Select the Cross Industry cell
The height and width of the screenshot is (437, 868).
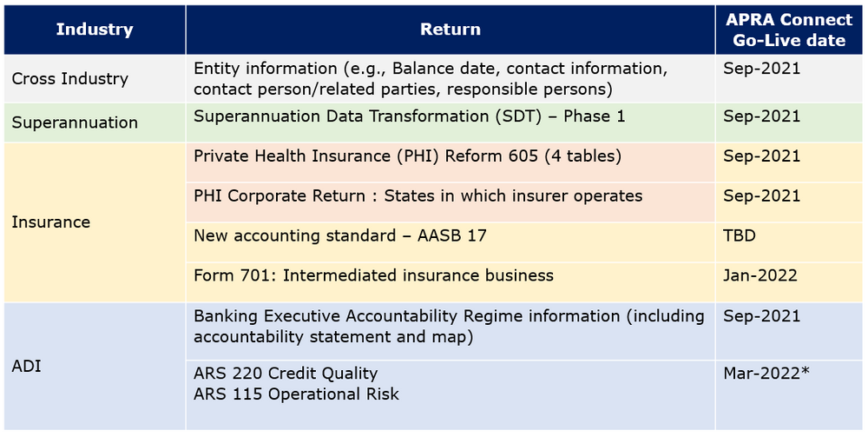[x=69, y=79]
